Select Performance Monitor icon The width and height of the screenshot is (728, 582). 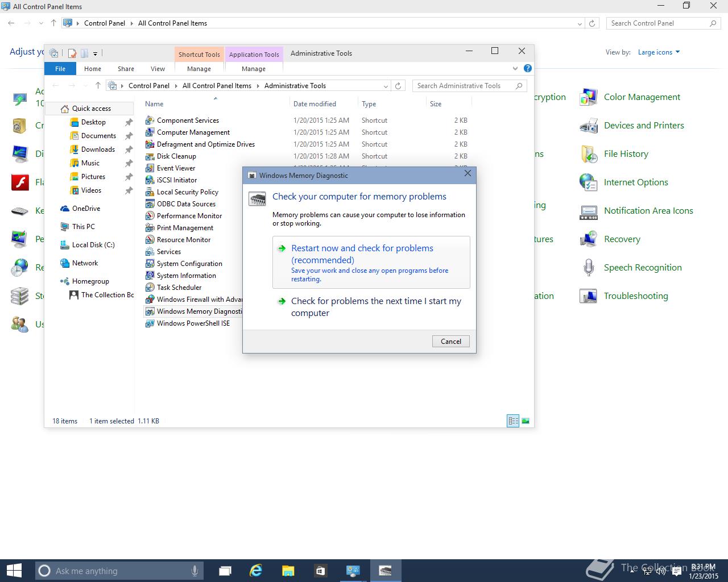click(150, 216)
